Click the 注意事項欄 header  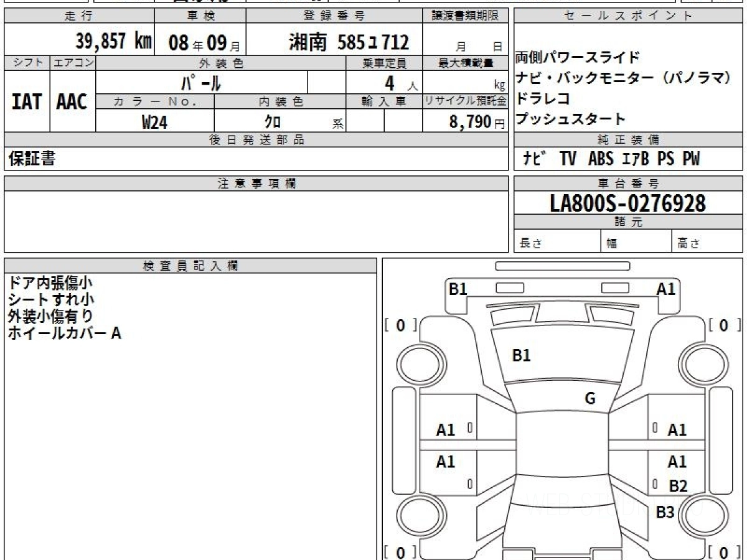point(256,184)
